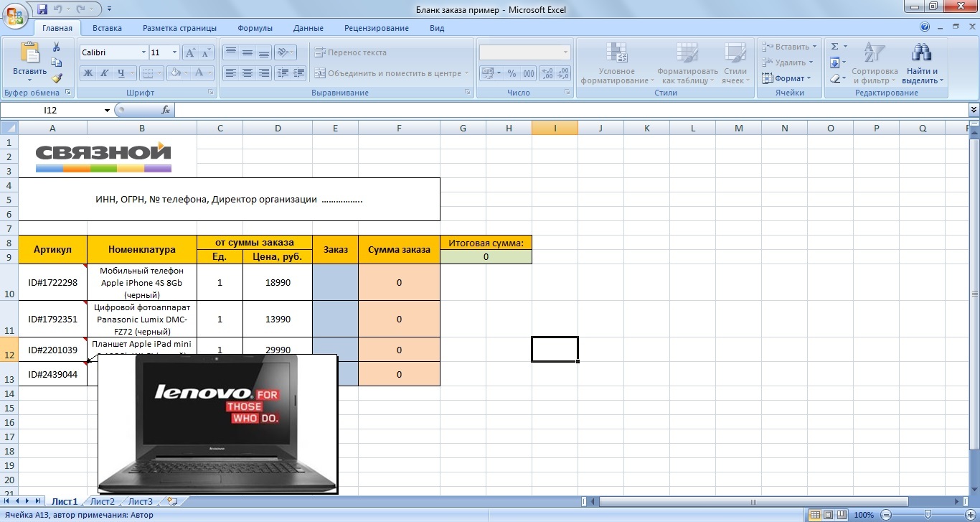The height and width of the screenshot is (522, 980).
Task: Align cell content to the middle vertically
Action: [x=248, y=52]
